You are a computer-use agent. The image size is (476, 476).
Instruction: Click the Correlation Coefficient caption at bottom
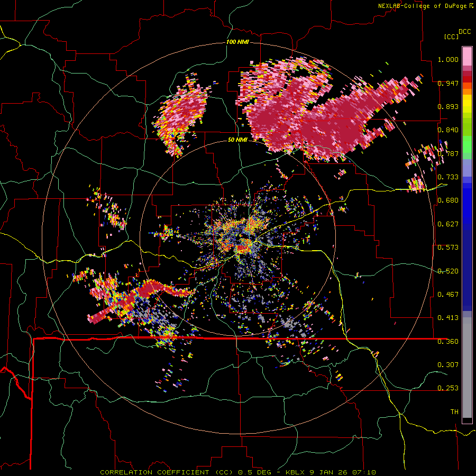238,472
